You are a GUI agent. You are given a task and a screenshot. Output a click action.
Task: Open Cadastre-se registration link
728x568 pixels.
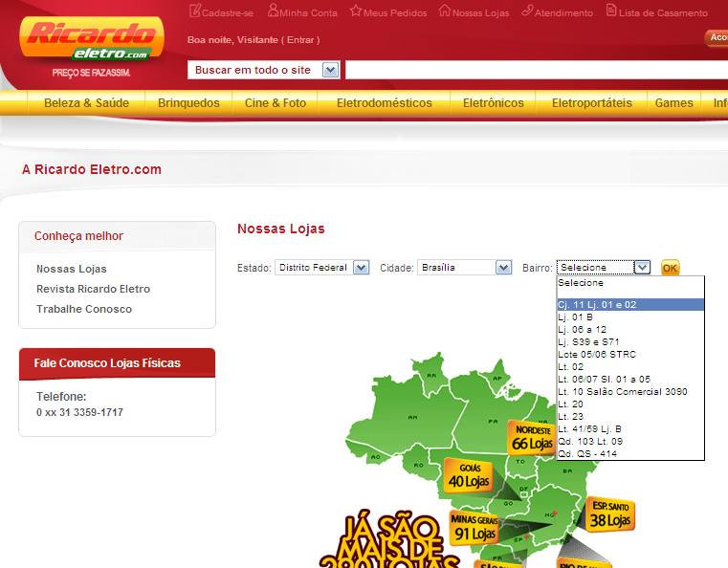[x=222, y=12]
